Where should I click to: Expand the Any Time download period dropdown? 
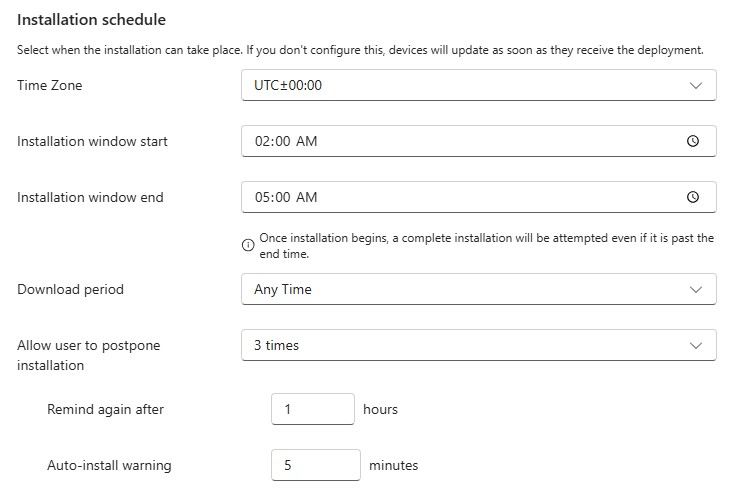click(x=479, y=289)
